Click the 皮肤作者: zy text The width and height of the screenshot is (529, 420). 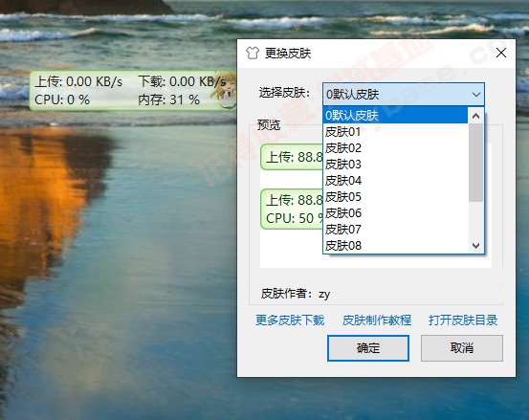coord(296,294)
